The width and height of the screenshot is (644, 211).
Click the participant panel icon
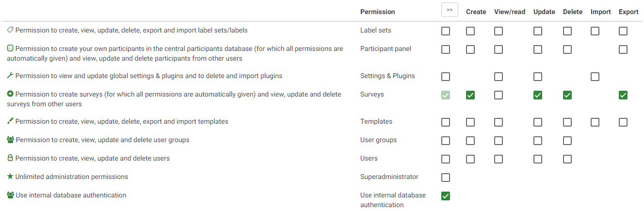(10, 49)
